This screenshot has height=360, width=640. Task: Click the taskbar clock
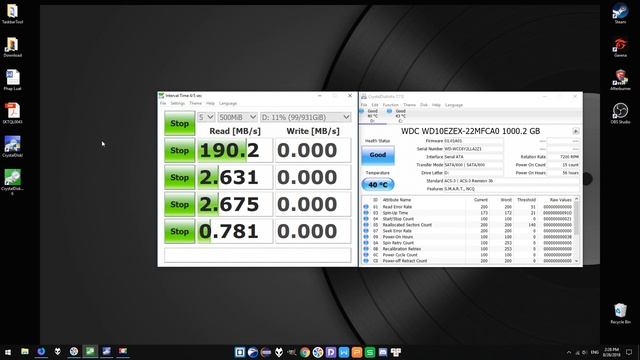[611, 352]
